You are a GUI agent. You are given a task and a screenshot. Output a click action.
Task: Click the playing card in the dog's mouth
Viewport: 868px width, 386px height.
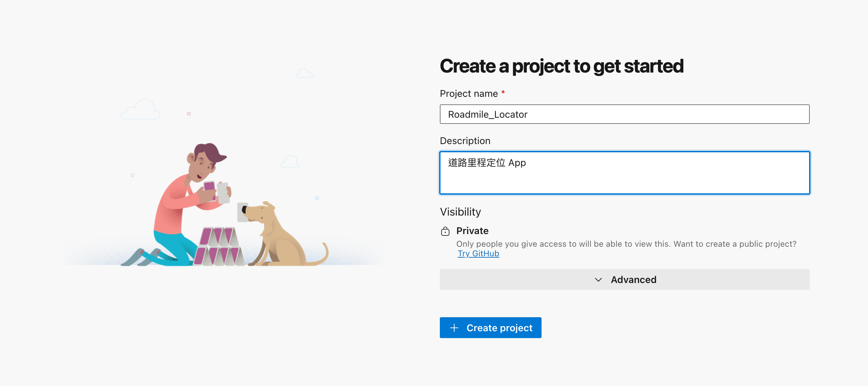(x=242, y=212)
